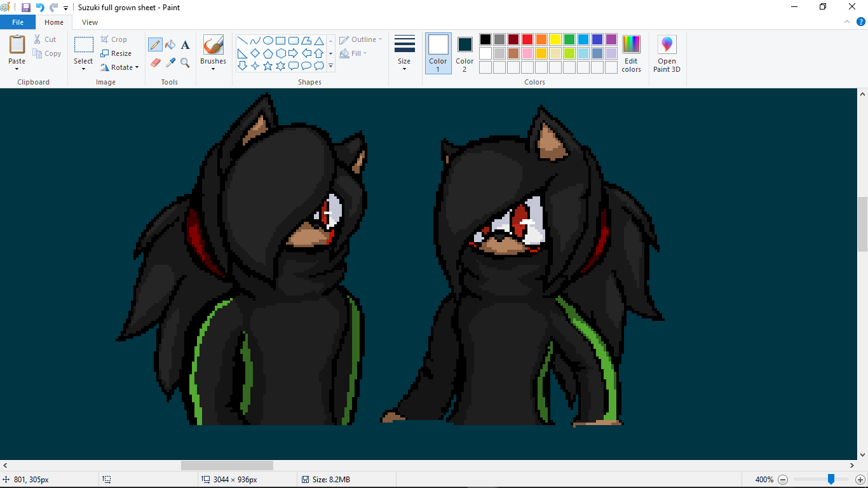Screen dimensions: 868x488
Task: Click Cut in Clipboard group
Action: (x=45, y=39)
